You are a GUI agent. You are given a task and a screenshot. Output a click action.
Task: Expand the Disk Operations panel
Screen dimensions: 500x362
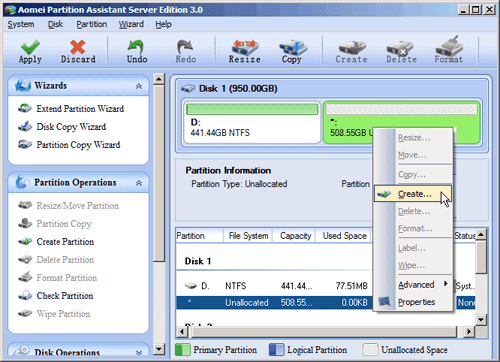click(139, 352)
